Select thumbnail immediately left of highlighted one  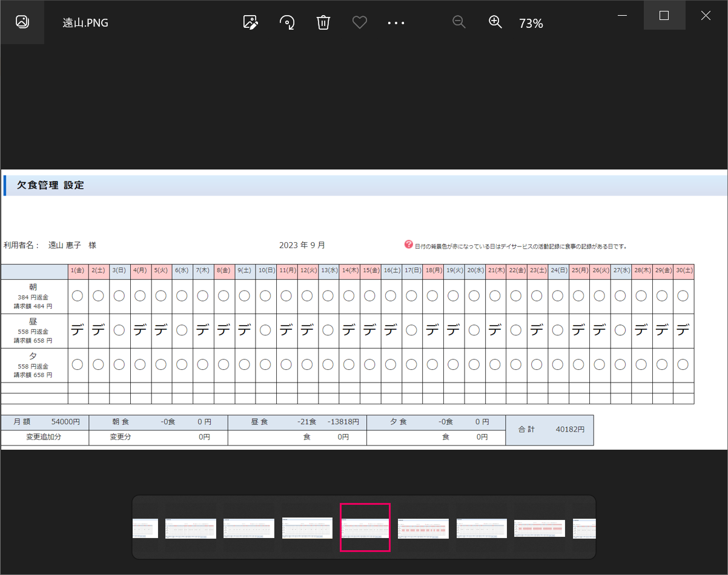click(307, 528)
